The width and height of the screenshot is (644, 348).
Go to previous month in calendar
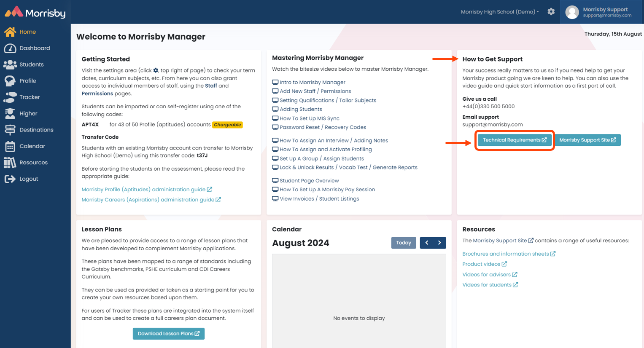click(427, 243)
